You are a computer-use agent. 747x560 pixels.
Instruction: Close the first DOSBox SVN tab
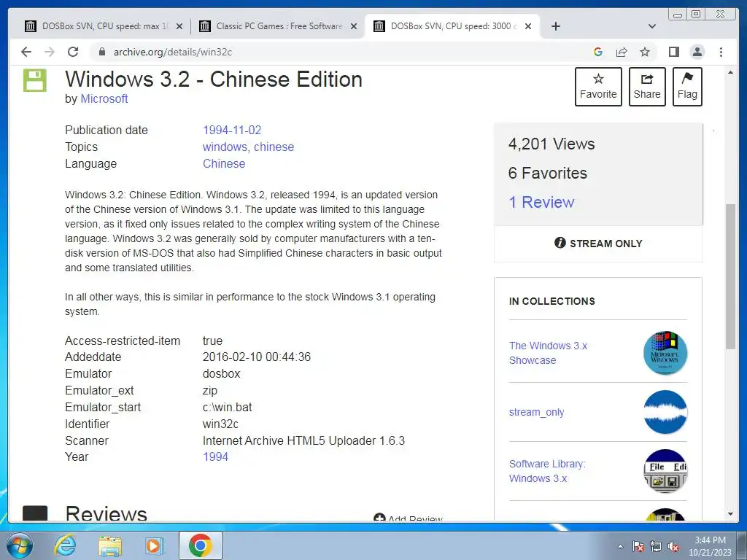pos(179,27)
